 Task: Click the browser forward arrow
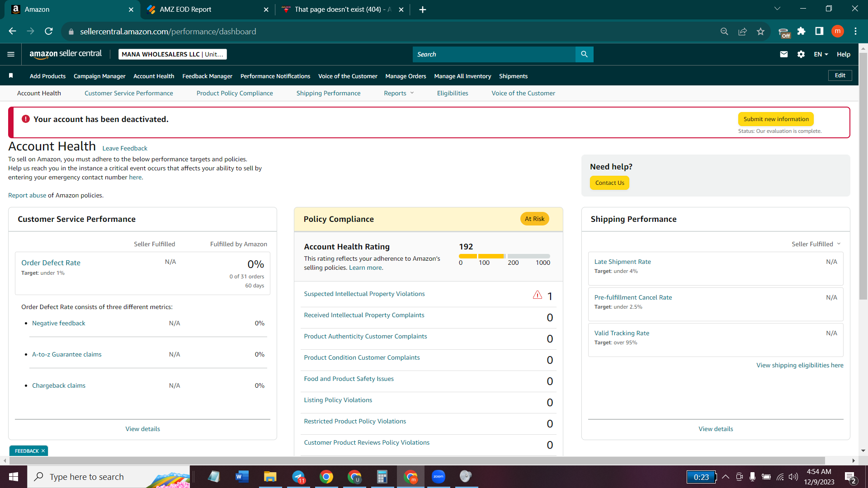(30, 31)
